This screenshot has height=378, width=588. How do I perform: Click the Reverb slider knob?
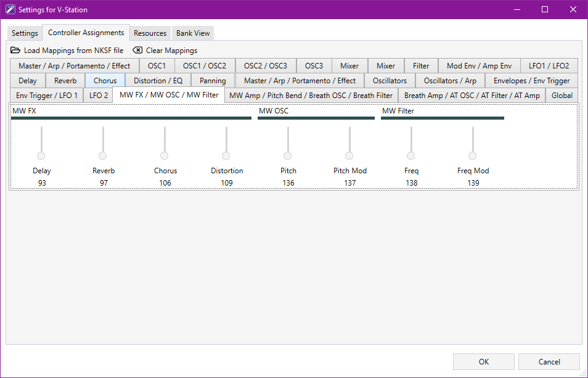click(x=103, y=155)
